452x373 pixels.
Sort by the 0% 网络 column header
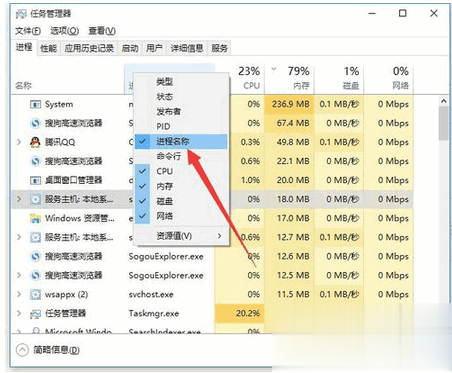(388, 79)
